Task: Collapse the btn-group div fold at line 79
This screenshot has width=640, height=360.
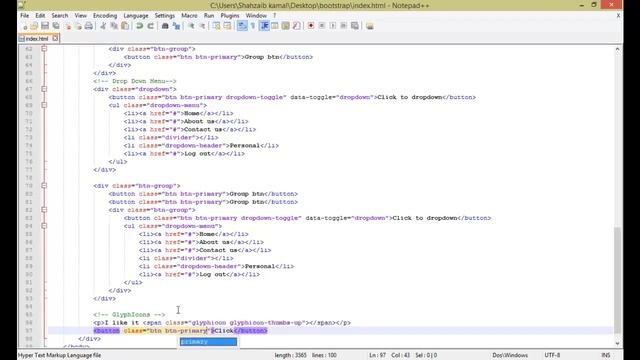Action: [x=44, y=185]
